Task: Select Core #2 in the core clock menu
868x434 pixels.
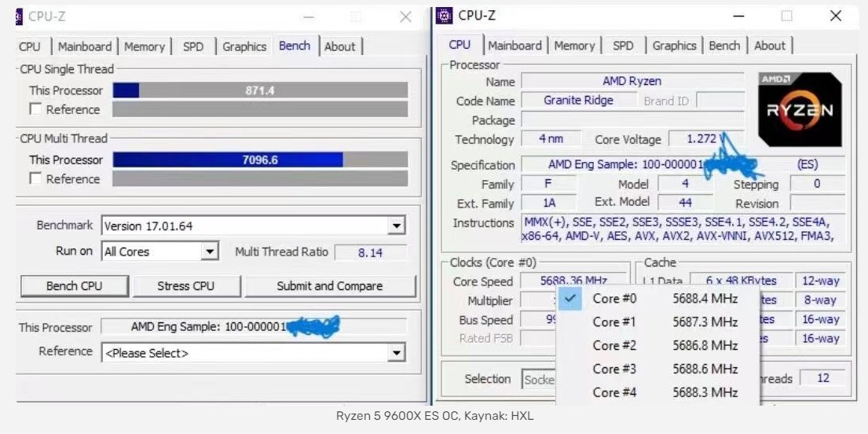Action: (x=658, y=345)
